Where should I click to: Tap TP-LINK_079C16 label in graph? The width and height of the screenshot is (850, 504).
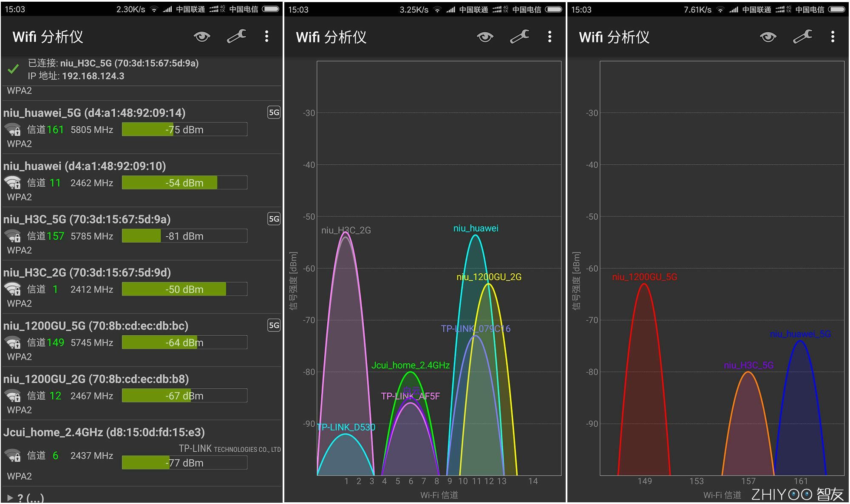[x=476, y=329]
